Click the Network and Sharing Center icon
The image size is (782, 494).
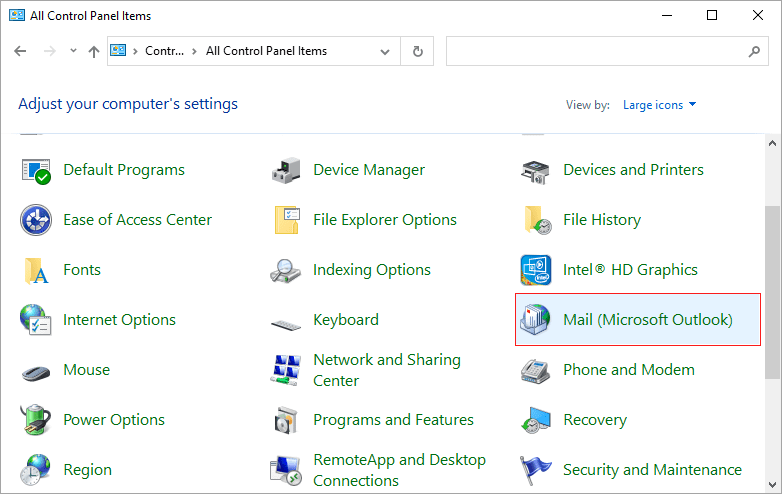[286, 370]
